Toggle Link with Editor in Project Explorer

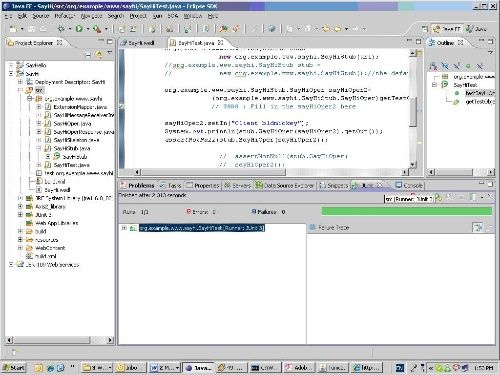click(x=99, y=55)
